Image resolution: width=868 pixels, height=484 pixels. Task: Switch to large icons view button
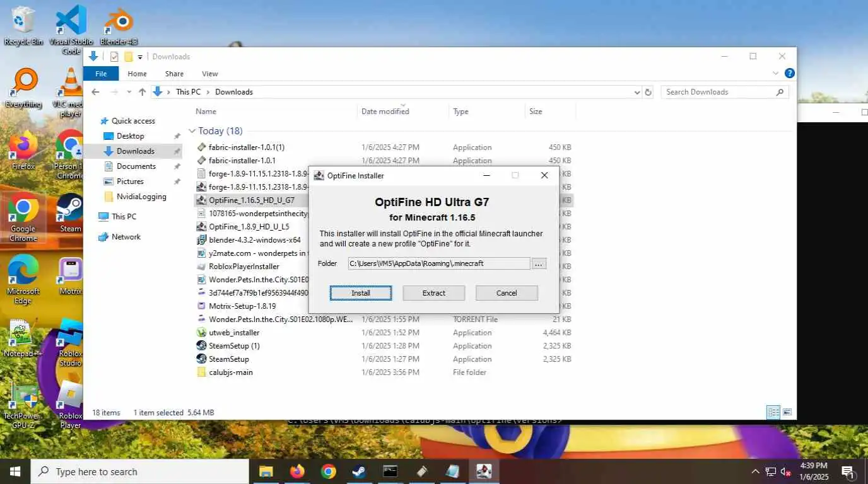point(787,413)
